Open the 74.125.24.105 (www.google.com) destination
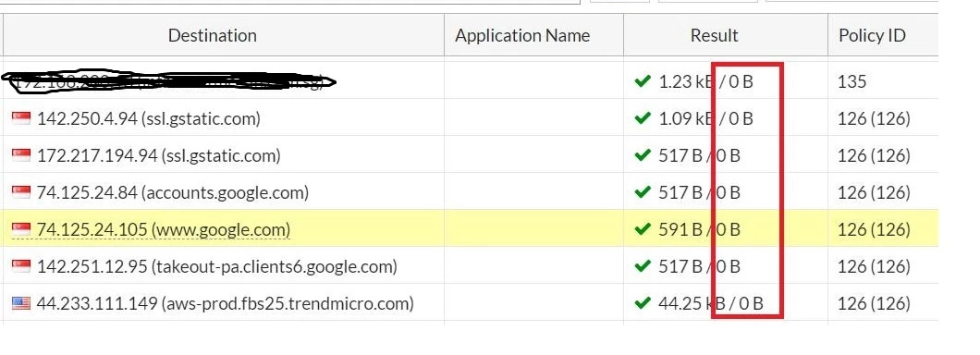 pos(164,229)
